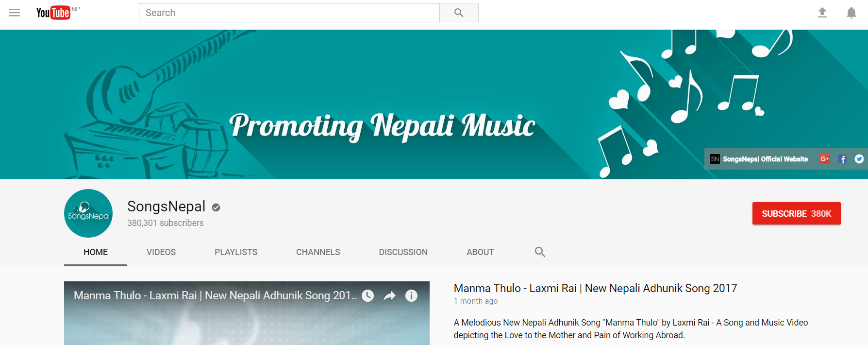Click the info icon on video player
868x345 pixels.
411,295
